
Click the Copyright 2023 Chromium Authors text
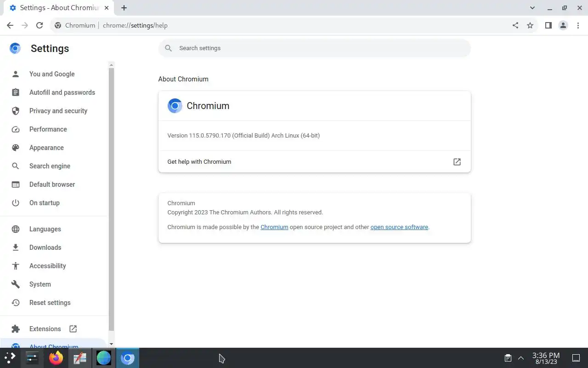coord(245,213)
